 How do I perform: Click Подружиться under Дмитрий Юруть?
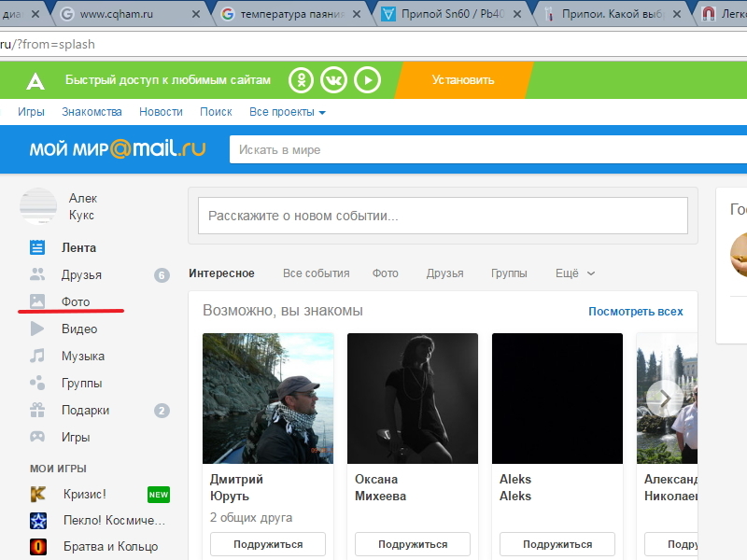pyautogui.click(x=268, y=544)
